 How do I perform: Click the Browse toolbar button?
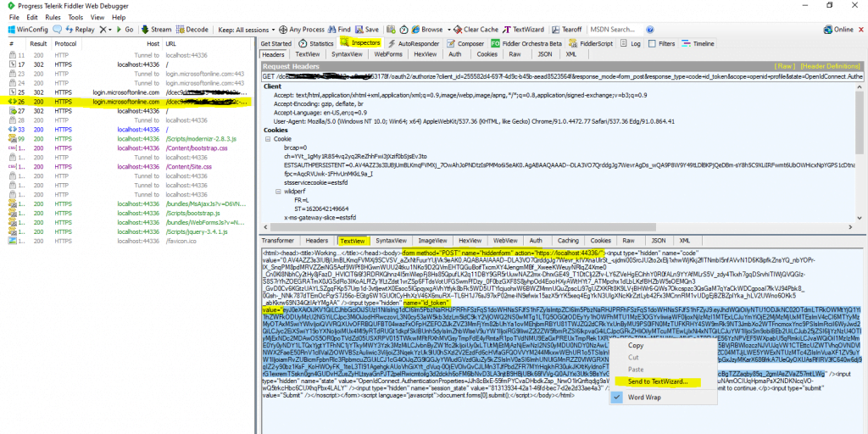(427, 30)
